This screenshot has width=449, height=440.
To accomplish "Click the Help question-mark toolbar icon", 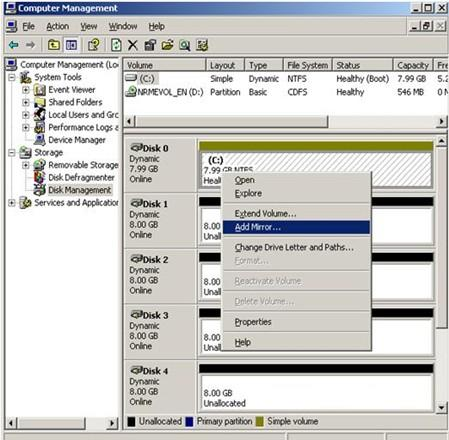I will (x=94, y=45).
